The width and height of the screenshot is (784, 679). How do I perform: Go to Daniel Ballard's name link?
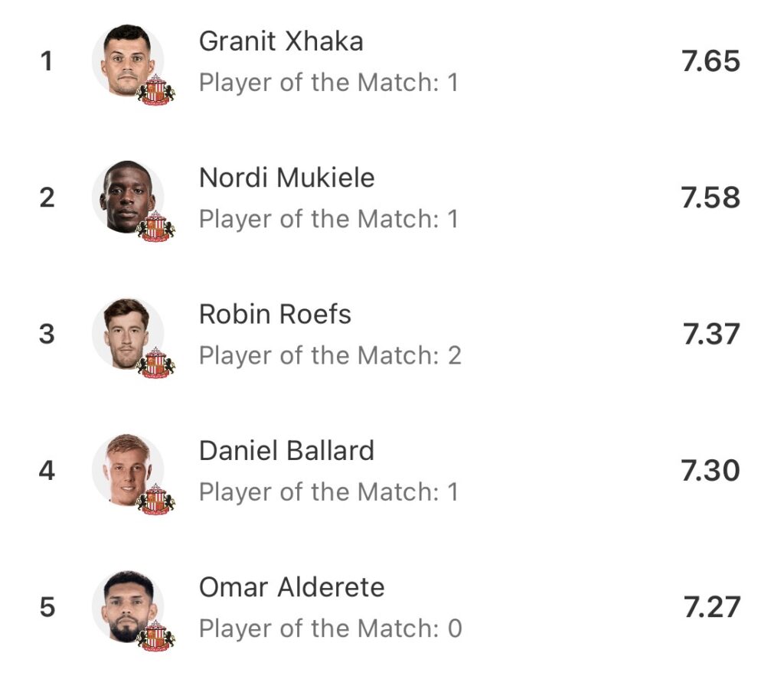tap(286, 450)
